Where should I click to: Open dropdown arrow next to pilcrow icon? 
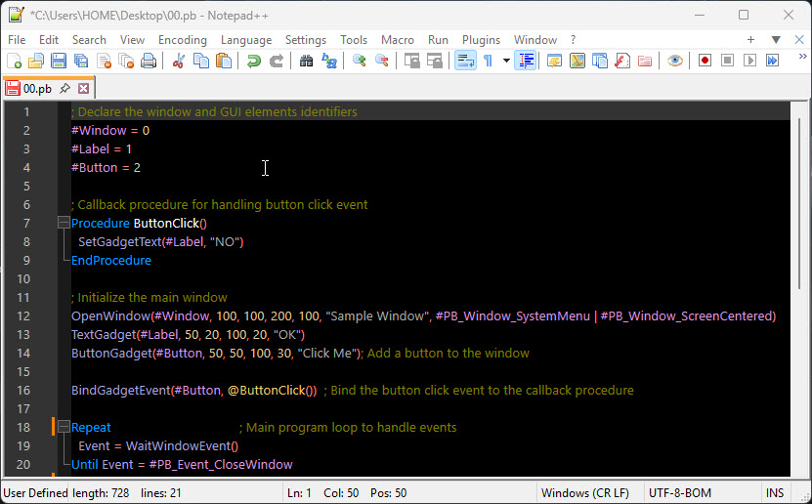pyautogui.click(x=506, y=62)
